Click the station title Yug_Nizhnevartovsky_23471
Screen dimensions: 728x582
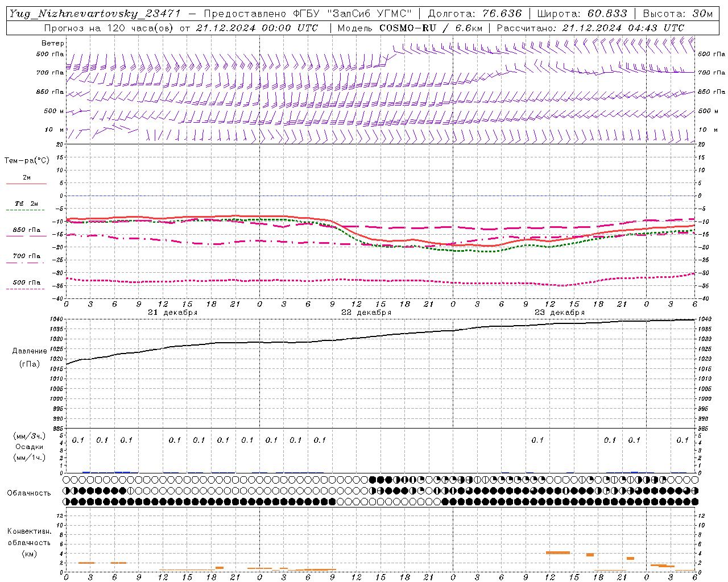[x=95, y=14]
